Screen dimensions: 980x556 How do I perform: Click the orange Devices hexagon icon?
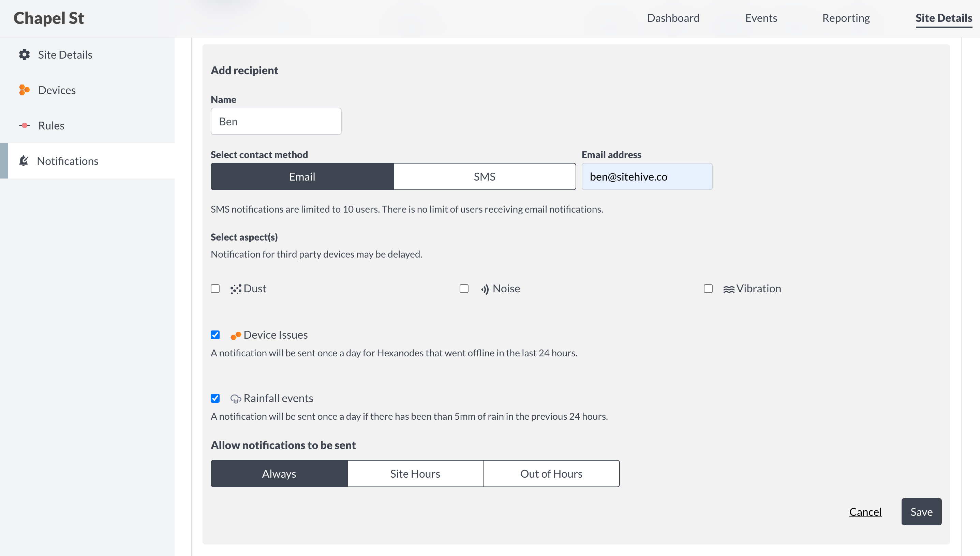pyautogui.click(x=25, y=90)
